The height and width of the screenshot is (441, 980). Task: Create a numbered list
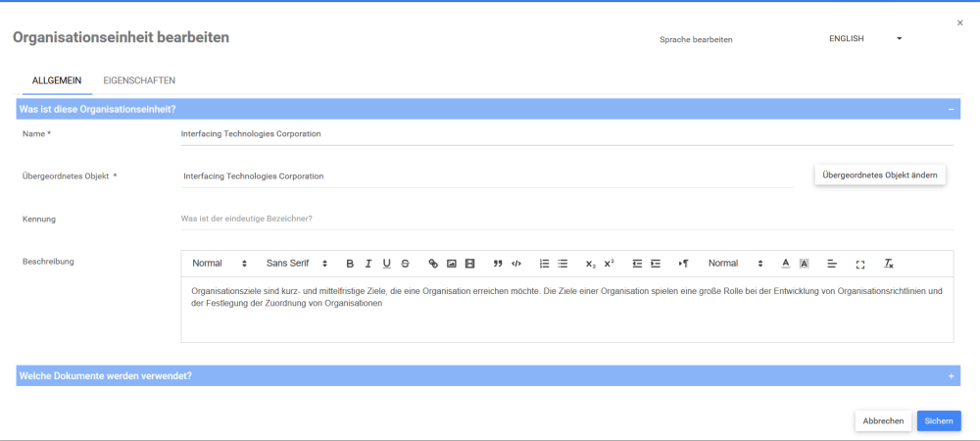544,264
